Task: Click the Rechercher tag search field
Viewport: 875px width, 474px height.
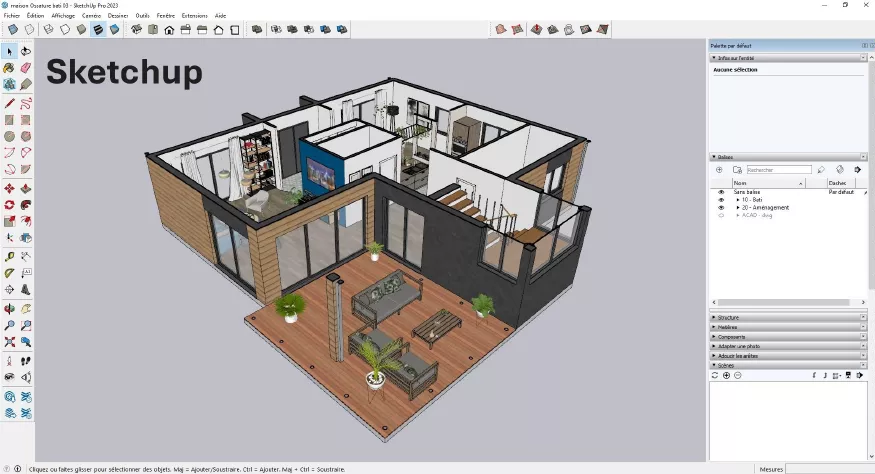Action: (778, 170)
